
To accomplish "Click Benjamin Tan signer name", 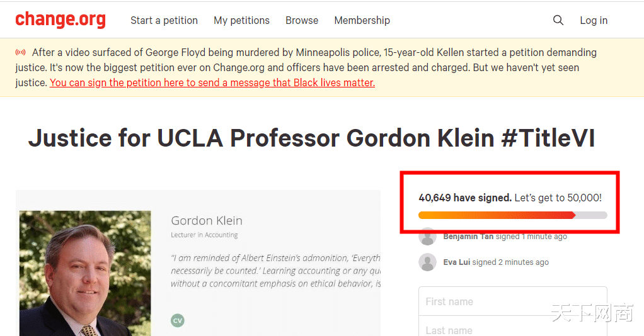I will tap(468, 237).
